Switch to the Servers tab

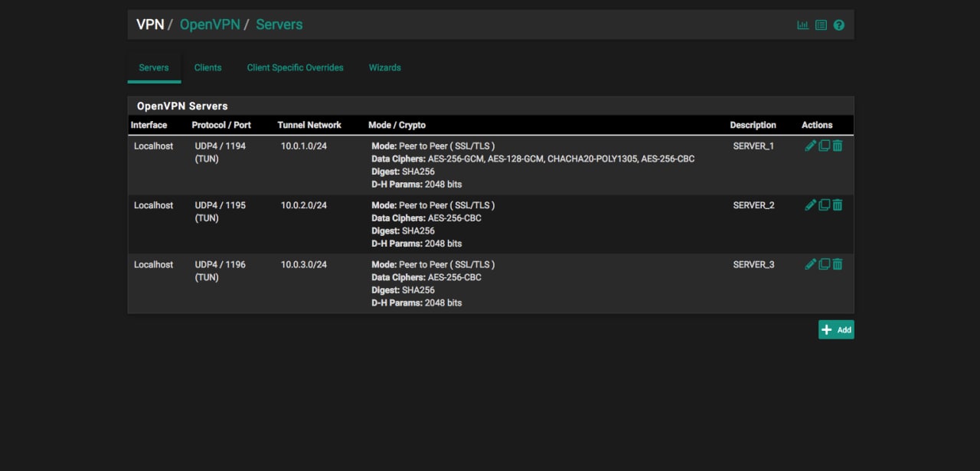click(x=154, y=67)
